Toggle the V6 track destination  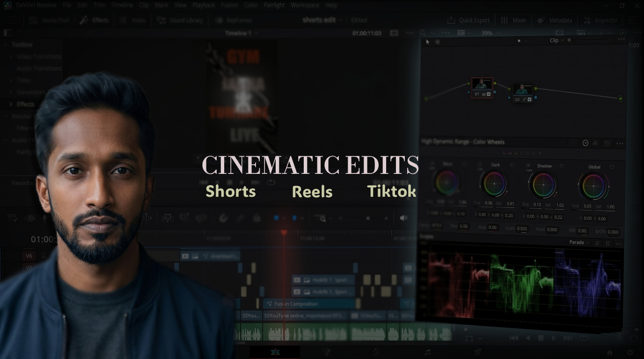(x=29, y=256)
